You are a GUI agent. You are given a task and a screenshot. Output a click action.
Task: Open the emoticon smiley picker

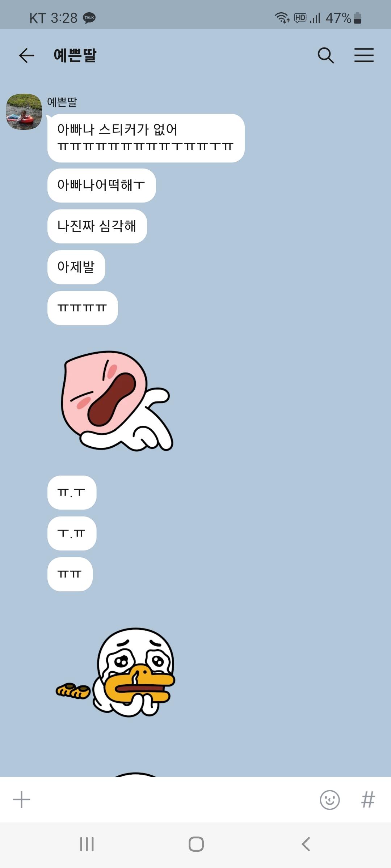pyautogui.click(x=330, y=800)
